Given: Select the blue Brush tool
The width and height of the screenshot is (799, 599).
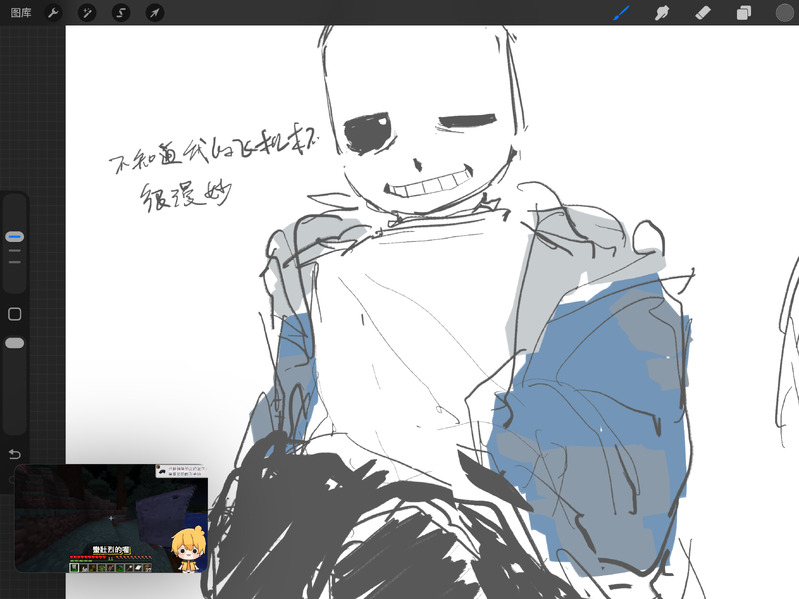Looking at the screenshot, I should [621, 13].
